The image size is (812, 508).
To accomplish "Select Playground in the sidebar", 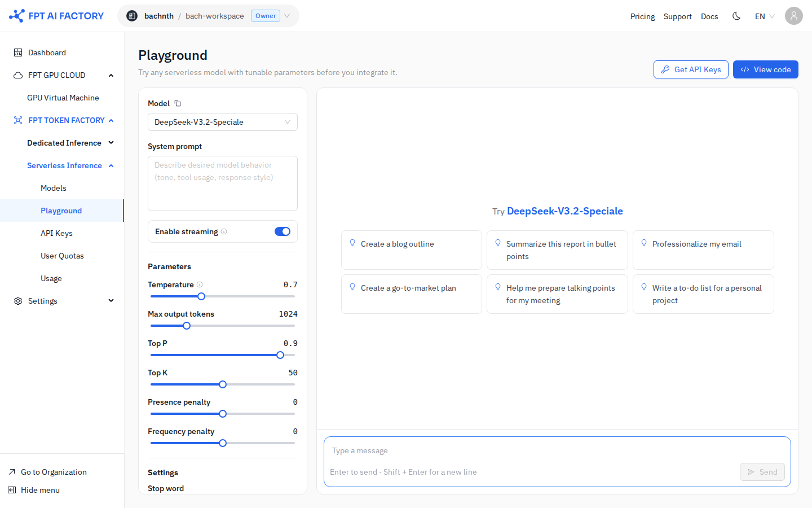I will pos(62,211).
